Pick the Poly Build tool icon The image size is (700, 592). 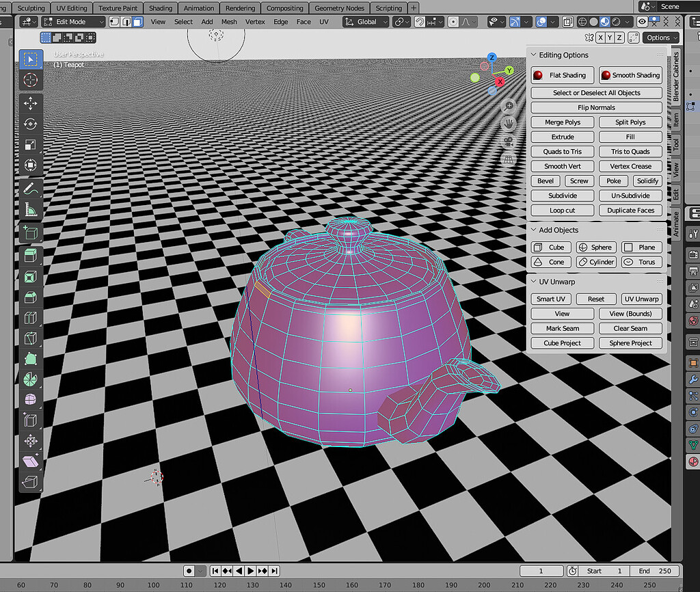(x=30, y=359)
